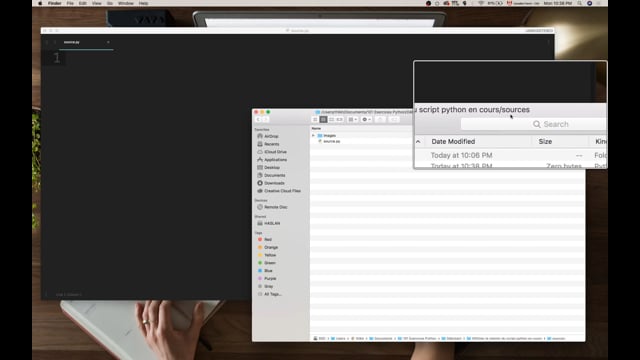Open the Arrange items dropdown
The height and width of the screenshot is (360, 640).
point(353,119)
